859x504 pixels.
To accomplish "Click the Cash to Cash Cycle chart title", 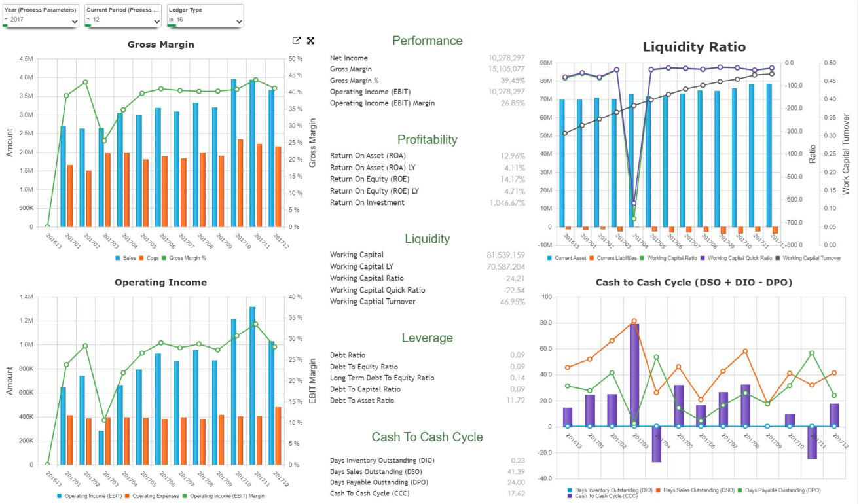I will (x=694, y=283).
